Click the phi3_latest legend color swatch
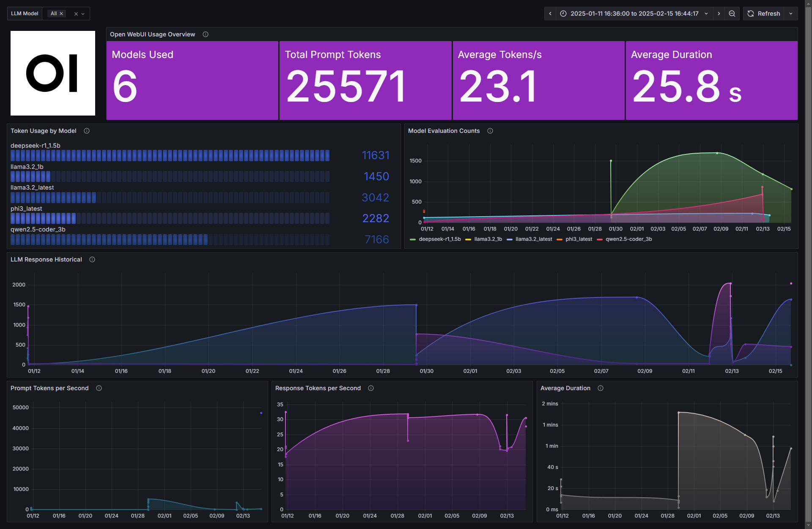The height and width of the screenshot is (529, 812). tap(560, 240)
